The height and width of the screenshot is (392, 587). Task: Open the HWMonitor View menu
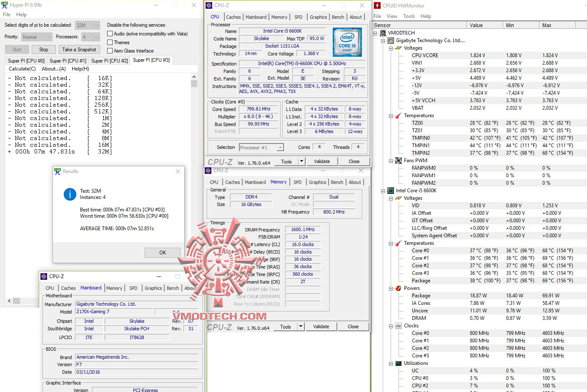pyautogui.click(x=392, y=16)
